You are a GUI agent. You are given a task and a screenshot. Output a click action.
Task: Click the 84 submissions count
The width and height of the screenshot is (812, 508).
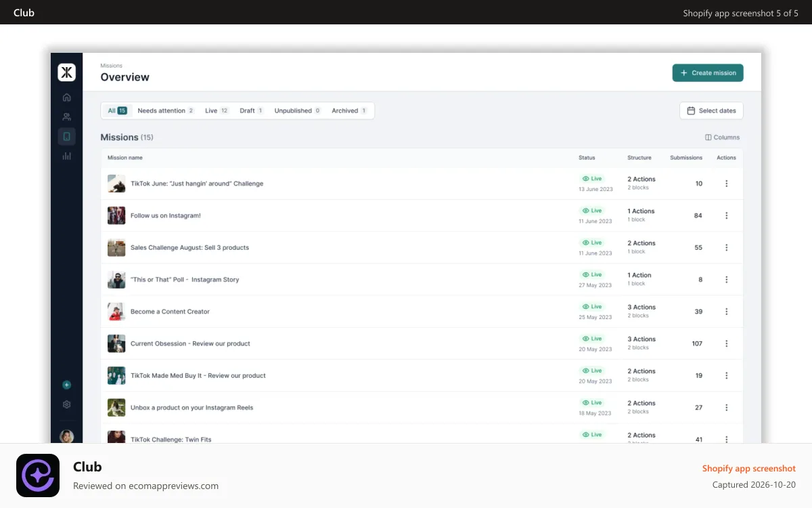(x=698, y=215)
